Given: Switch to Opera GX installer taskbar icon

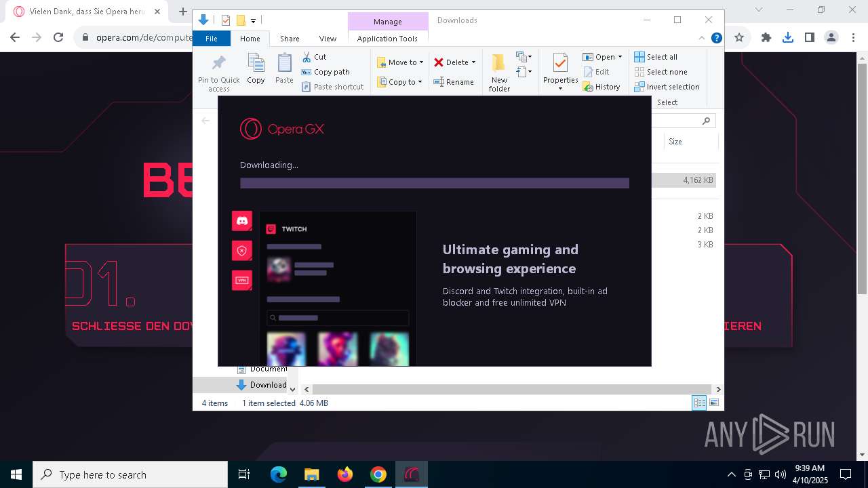Looking at the screenshot, I should 412,474.
